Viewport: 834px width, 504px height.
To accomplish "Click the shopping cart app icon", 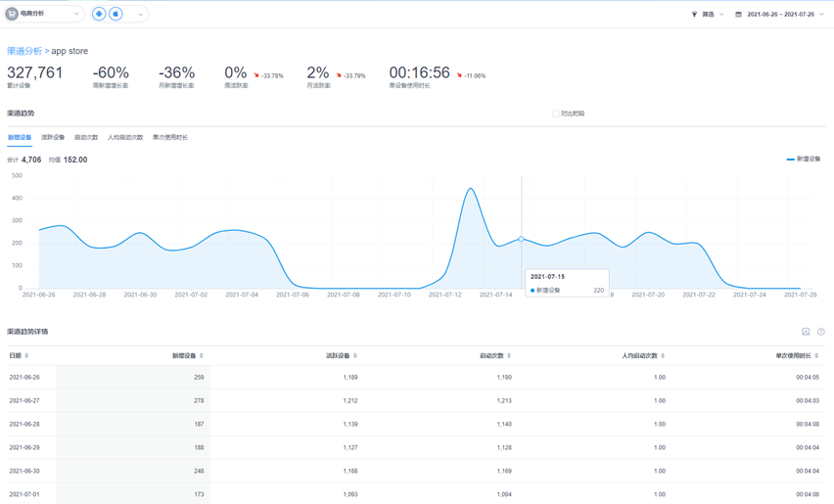I will [x=12, y=14].
